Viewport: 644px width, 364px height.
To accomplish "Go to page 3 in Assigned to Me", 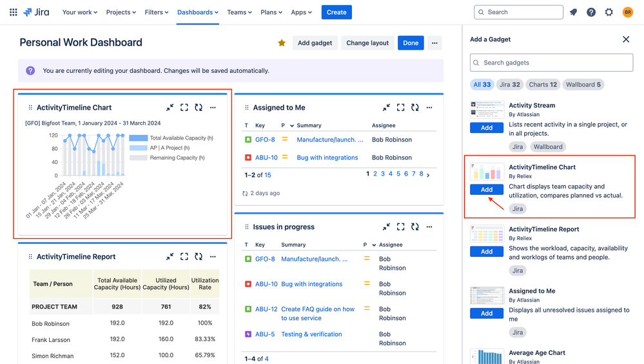I will [x=383, y=174].
